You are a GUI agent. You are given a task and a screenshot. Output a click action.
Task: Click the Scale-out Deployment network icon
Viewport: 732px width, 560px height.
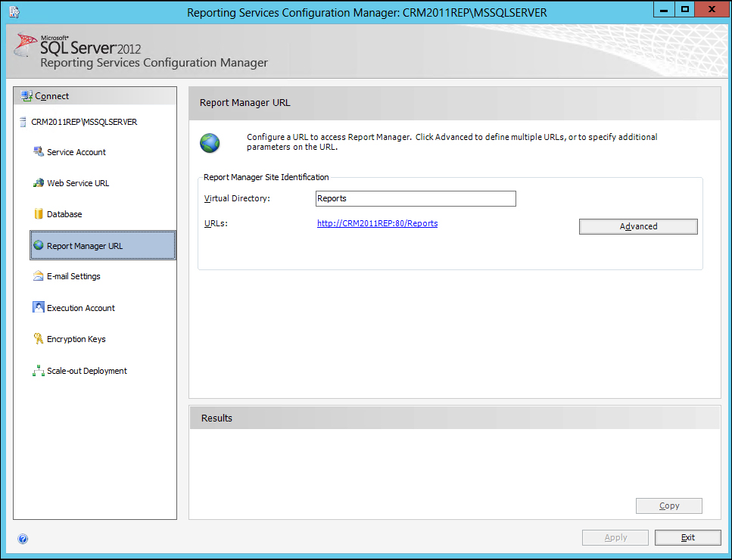[x=39, y=371]
